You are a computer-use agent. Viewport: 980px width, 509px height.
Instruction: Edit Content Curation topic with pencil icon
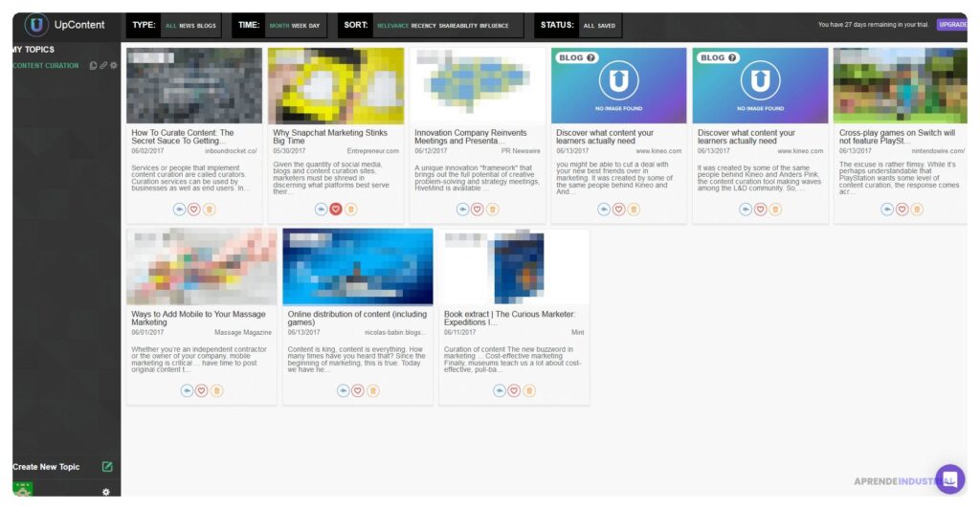[x=103, y=66]
